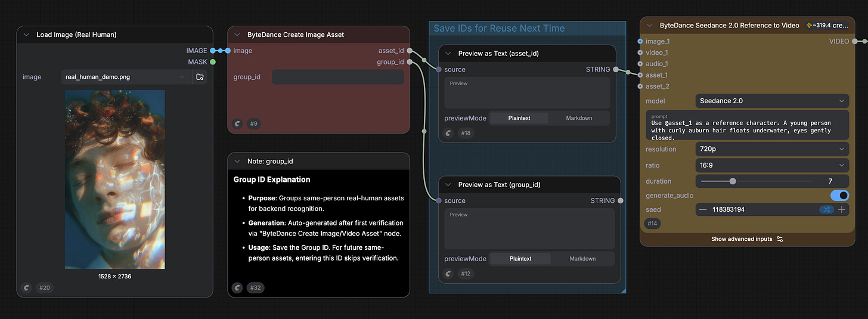This screenshot has height=319, width=868.
Task: Click the seed value 118383194
Action: 728,209
